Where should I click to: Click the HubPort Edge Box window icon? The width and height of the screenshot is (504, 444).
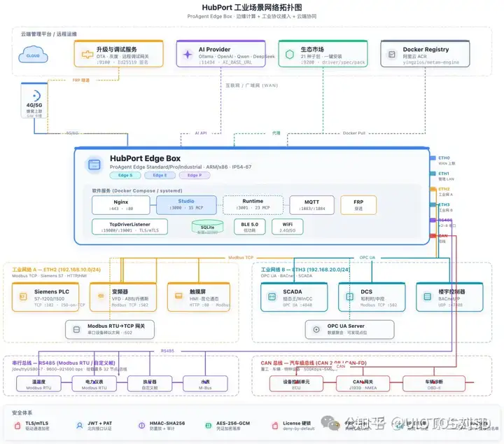94,165
